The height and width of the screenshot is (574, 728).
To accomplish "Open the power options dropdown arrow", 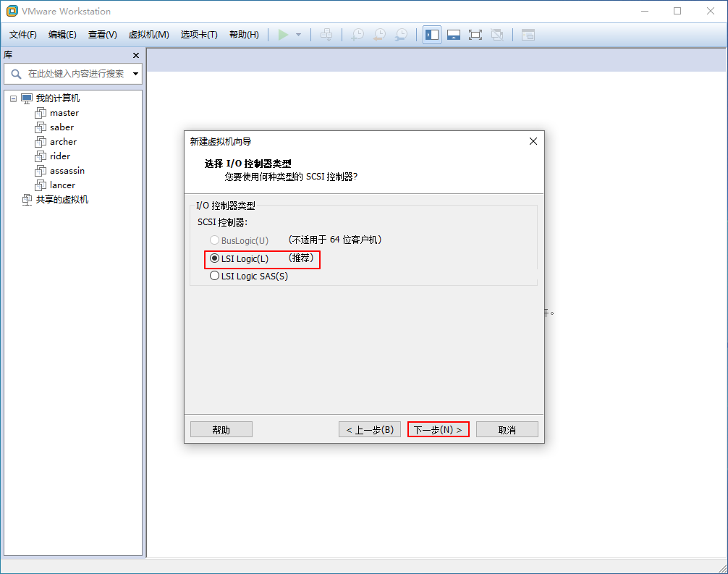I will point(298,35).
